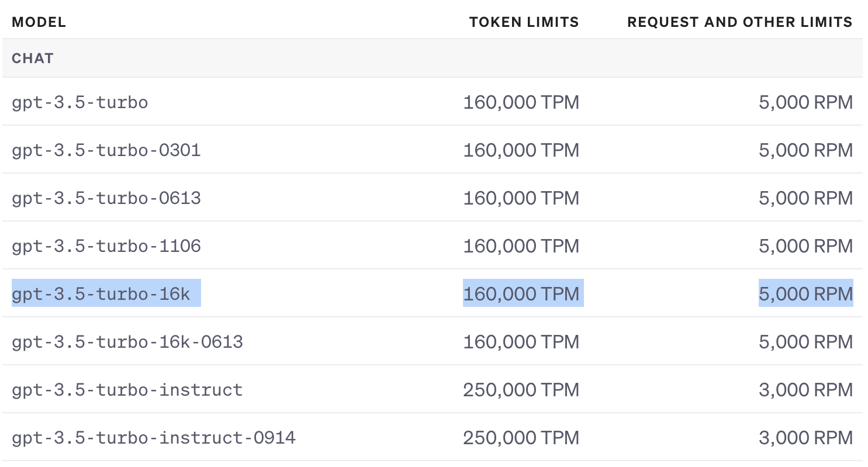Click the gpt-3.5-turbo model name
The height and width of the screenshot is (467, 868).
[80, 103]
